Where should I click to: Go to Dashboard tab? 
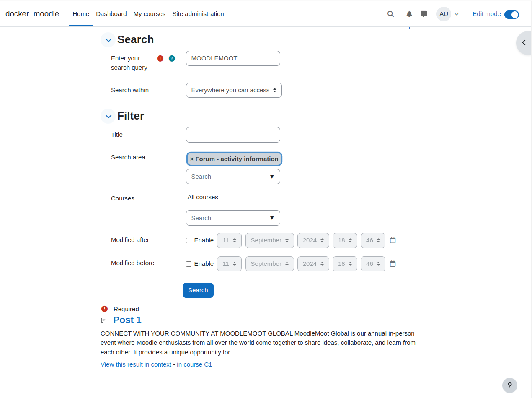tap(111, 14)
